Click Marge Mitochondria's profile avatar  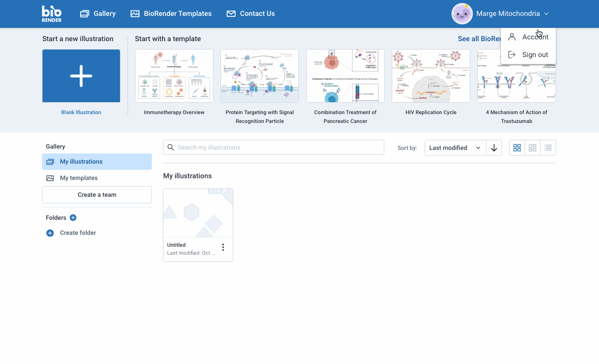[462, 14]
